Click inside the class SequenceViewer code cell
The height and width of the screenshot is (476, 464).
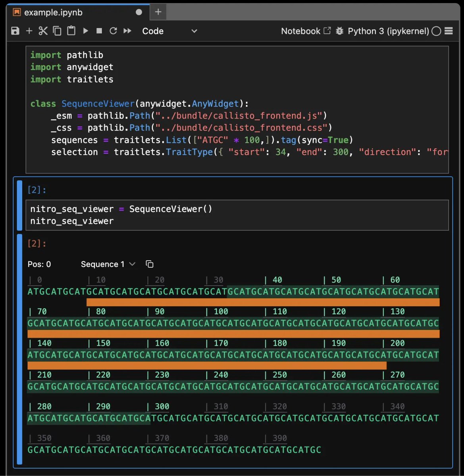237,109
